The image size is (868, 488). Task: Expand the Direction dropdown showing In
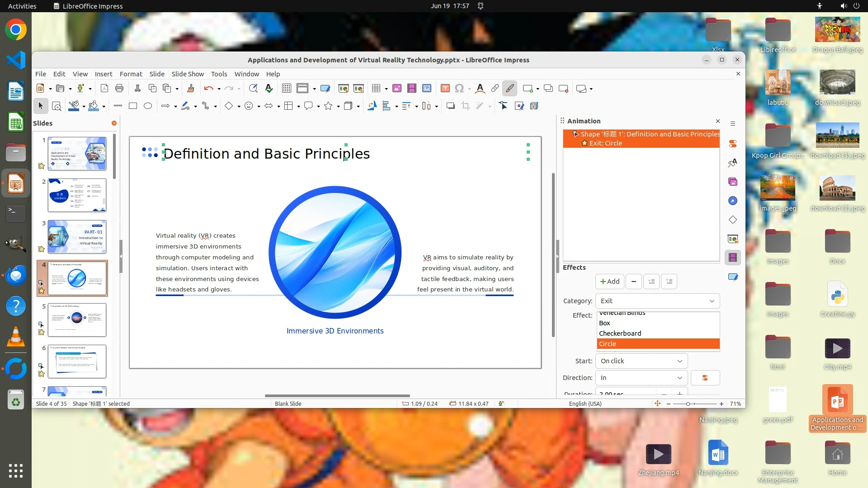[x=641, y=378]
